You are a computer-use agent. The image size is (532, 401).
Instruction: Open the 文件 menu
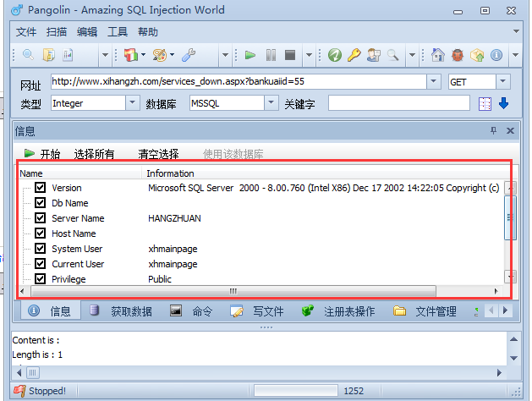click(x=25, y=32)
